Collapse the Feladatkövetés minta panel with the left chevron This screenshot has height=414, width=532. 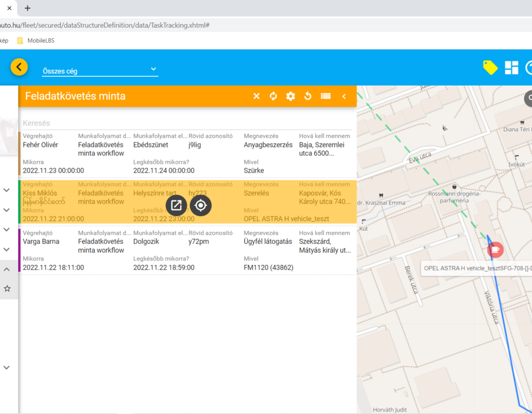tap(344, 96)
